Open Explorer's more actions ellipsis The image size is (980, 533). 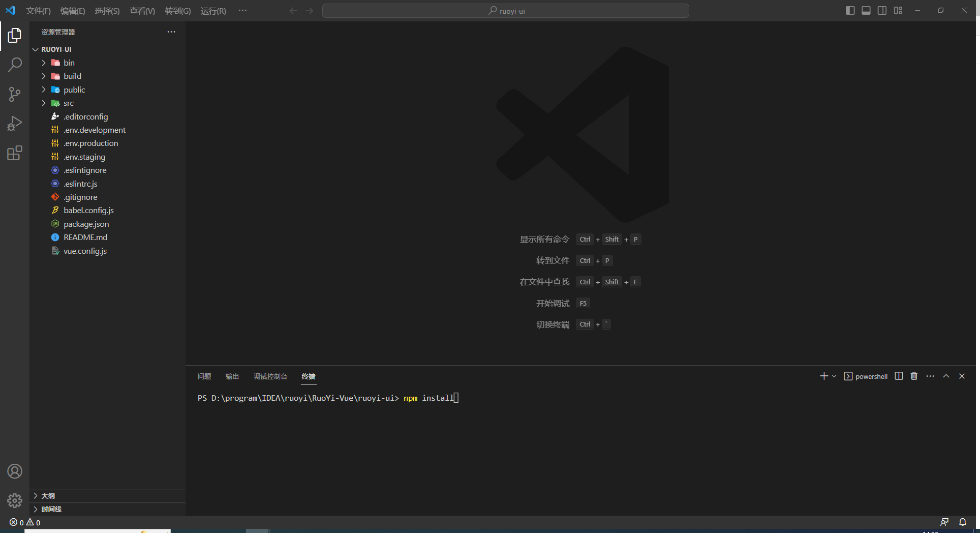click(171, 32)
